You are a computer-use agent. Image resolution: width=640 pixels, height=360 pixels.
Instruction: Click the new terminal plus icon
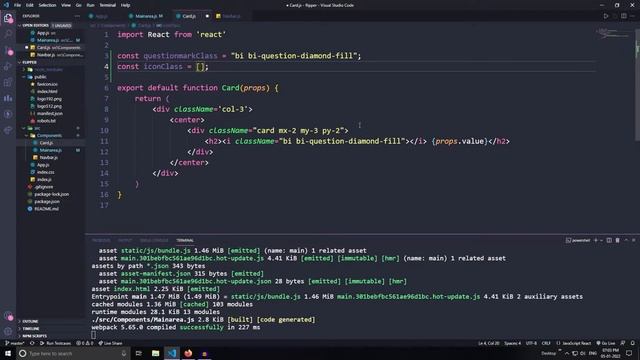[596, 240]
